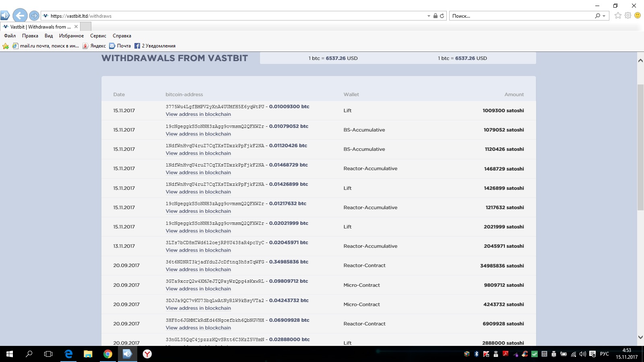
Task: Open the Файл menu
Action: point(10,36)
